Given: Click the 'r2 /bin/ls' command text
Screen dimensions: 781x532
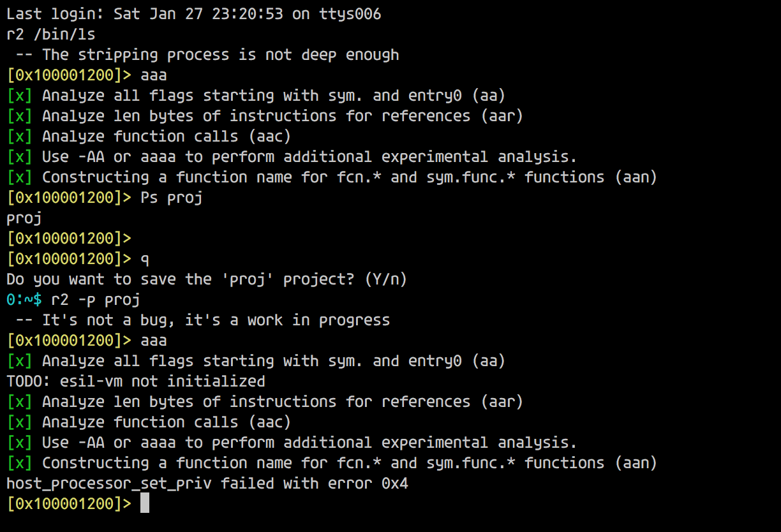Looking at the screenshot, I should click(51, 34).
